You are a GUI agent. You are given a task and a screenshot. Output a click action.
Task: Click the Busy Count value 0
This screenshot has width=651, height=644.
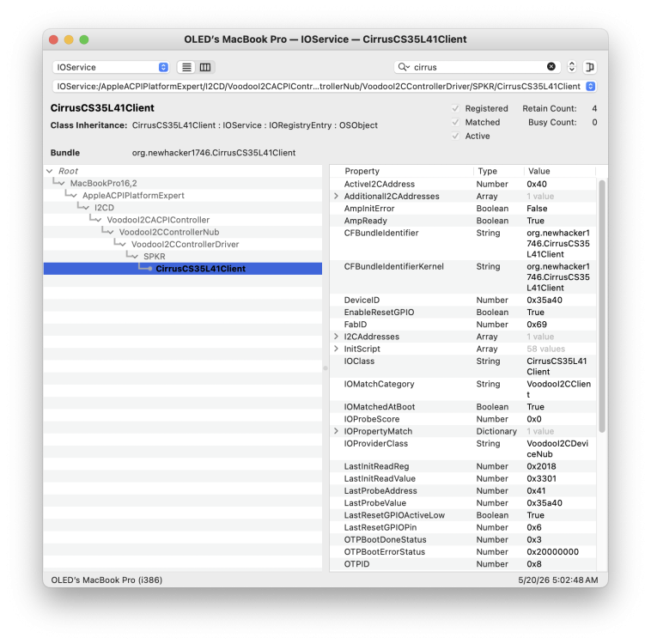[594, 122]
